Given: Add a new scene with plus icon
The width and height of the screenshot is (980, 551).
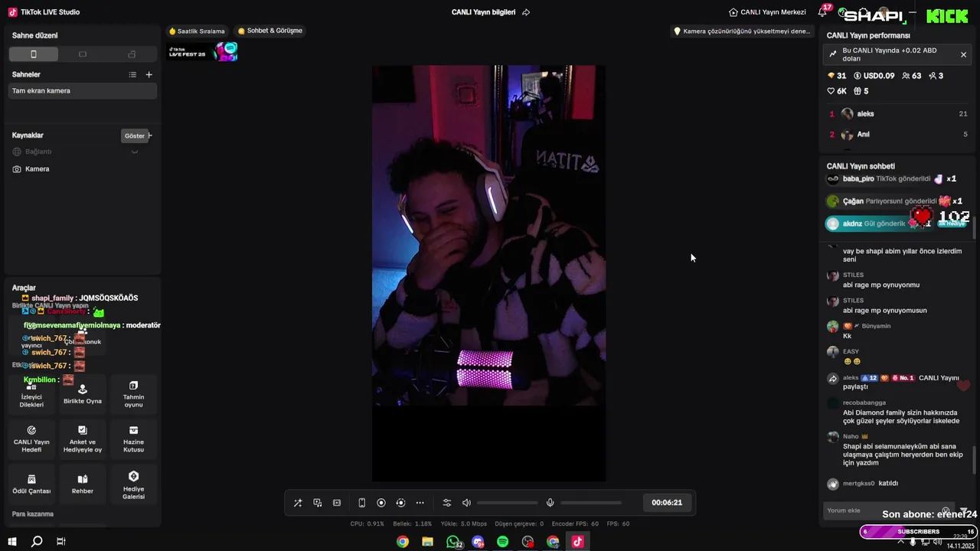Looking at the screenshot, I should [x=149, y=74].
